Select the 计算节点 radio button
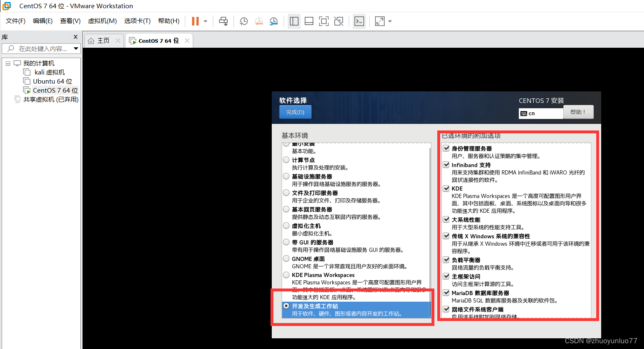 (x=286, y=160)
